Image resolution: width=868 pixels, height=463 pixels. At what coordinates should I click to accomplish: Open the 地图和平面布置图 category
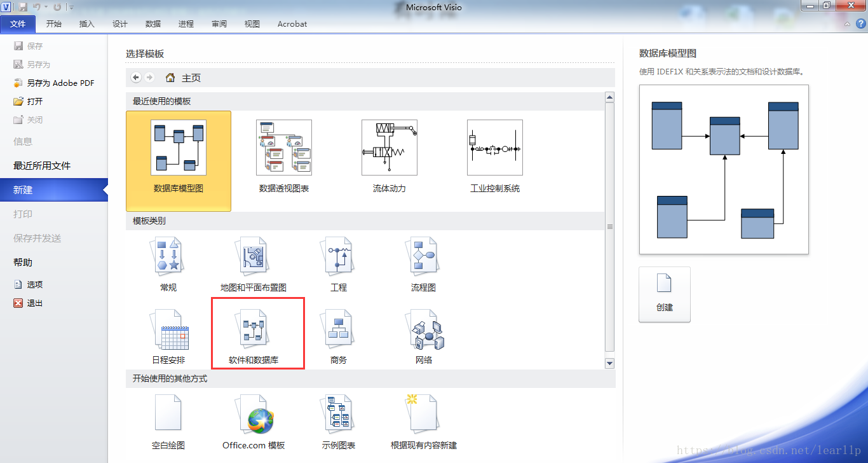pyautogui.click(x=254, y=265)
